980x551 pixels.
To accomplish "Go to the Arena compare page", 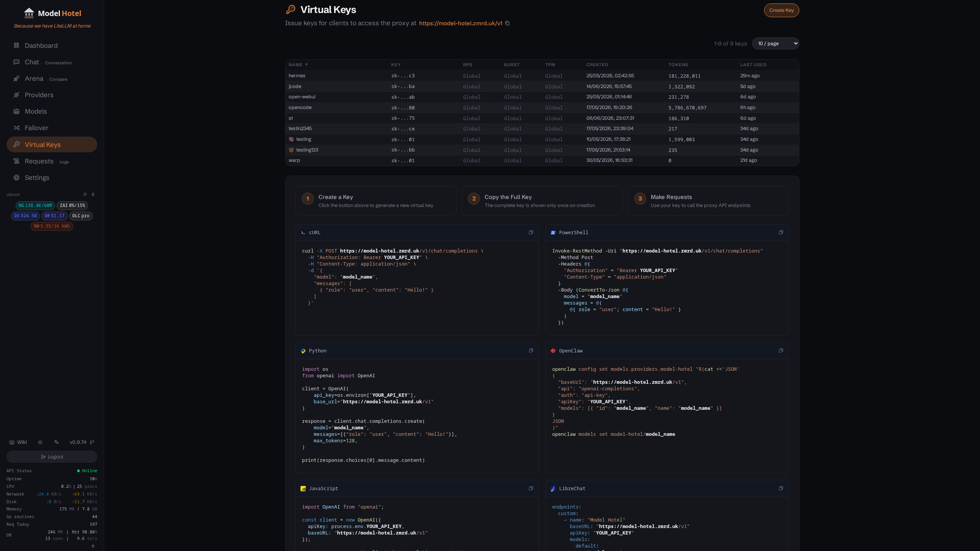I will [52, 78].
